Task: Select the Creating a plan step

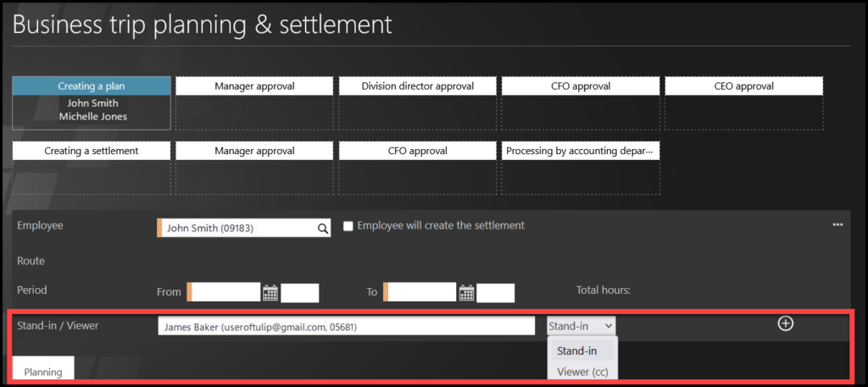Action: pyautogui.click(x=92, y=86)
